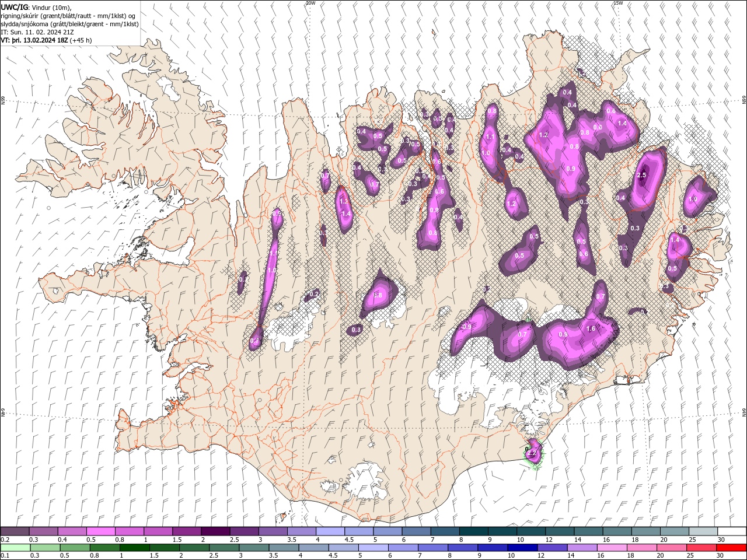Select the lower legend swatch starting at 3
The width and height of the screenshot is (747, 560).
(x=254, y=548)
